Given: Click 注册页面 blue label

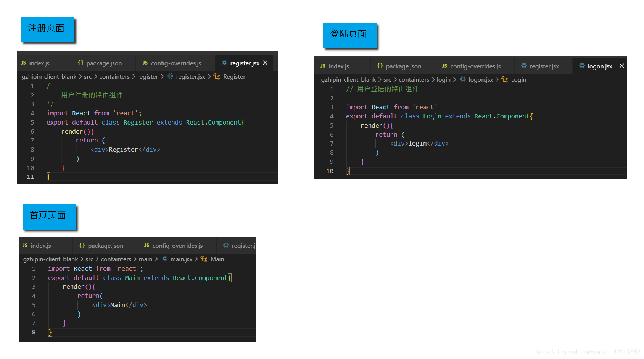Looking at the screenshot, I should point(47,29).
